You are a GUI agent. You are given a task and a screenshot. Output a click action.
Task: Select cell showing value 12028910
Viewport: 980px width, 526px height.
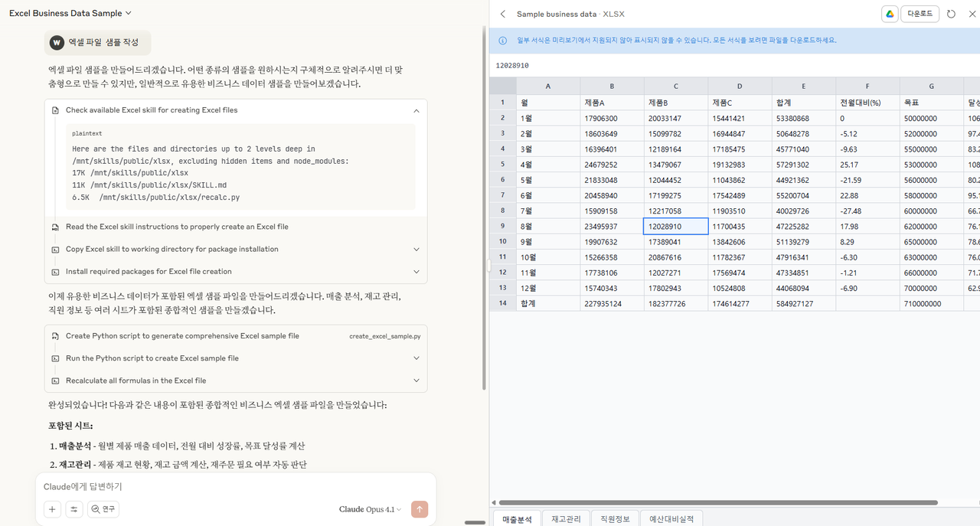click(x=676, y=226)
